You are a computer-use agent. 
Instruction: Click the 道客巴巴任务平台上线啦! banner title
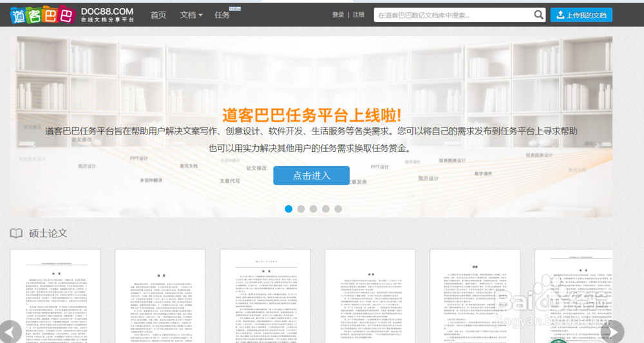[312, 115]
